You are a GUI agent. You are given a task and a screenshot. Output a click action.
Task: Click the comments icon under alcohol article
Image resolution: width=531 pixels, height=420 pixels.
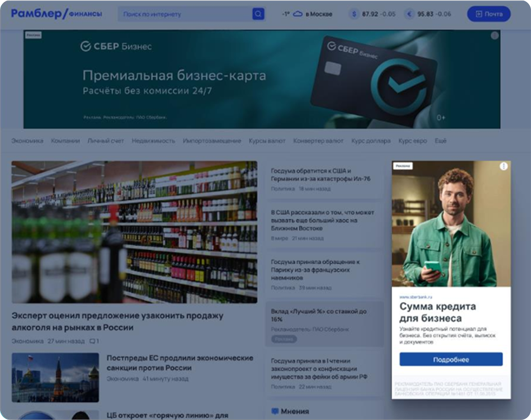coord(93,341)
